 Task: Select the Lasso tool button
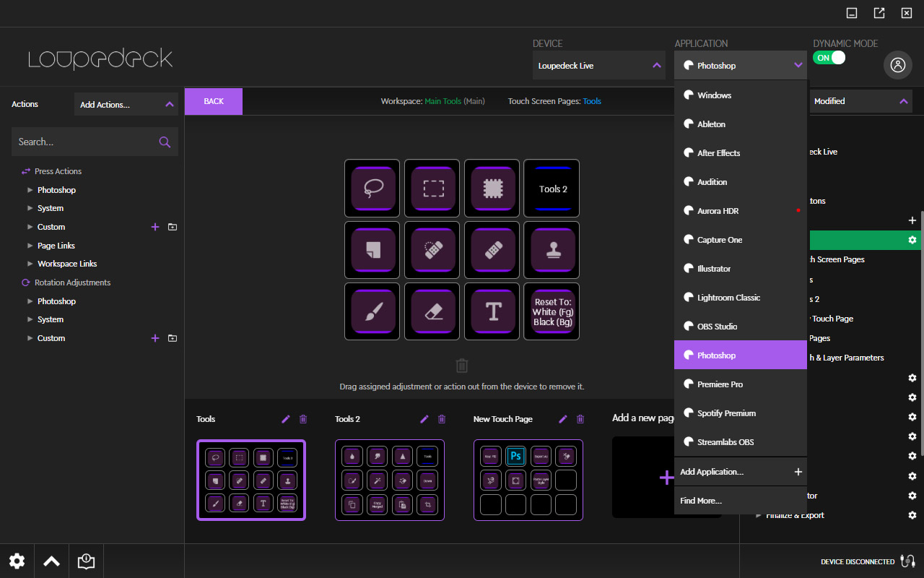pyautogui.click(x=372, y=189)
